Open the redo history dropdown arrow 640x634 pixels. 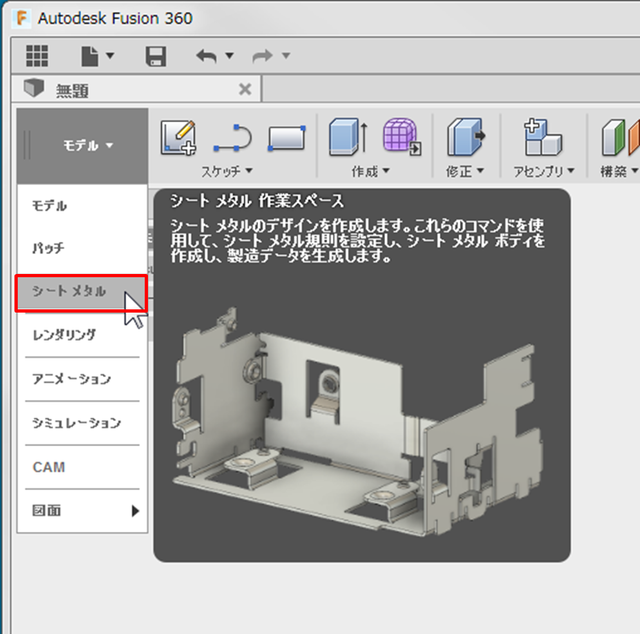click(286, 55)
